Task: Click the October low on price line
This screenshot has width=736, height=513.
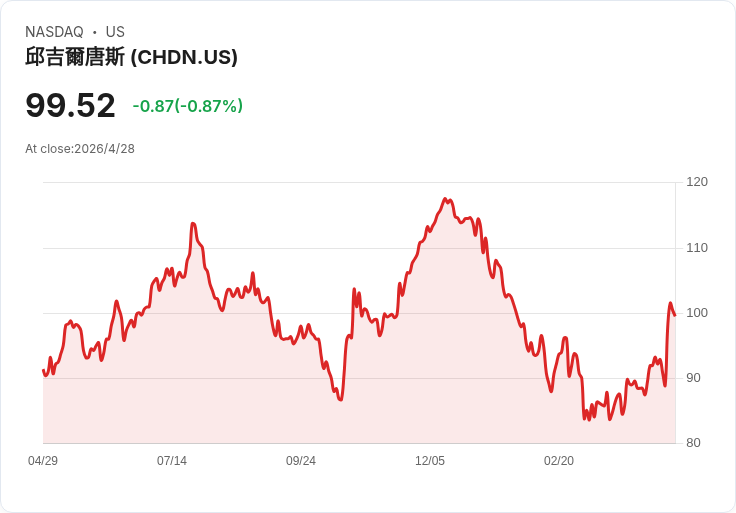Action: pos(341,399)
